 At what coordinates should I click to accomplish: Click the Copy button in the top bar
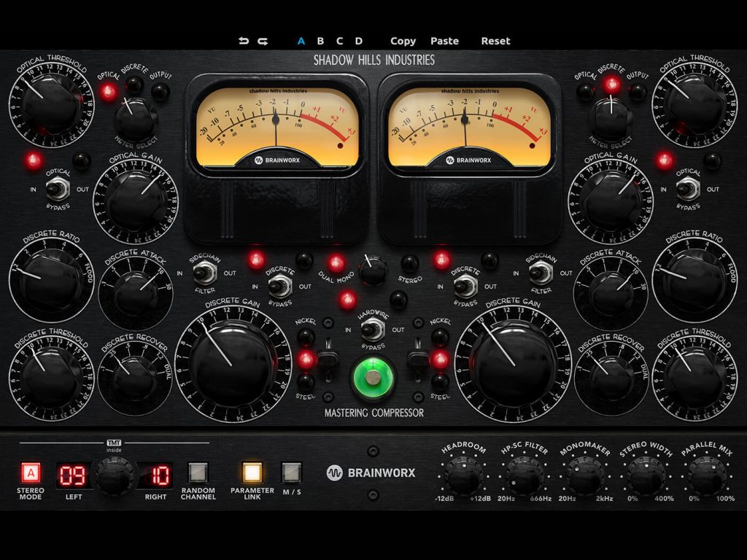point(403,41)
